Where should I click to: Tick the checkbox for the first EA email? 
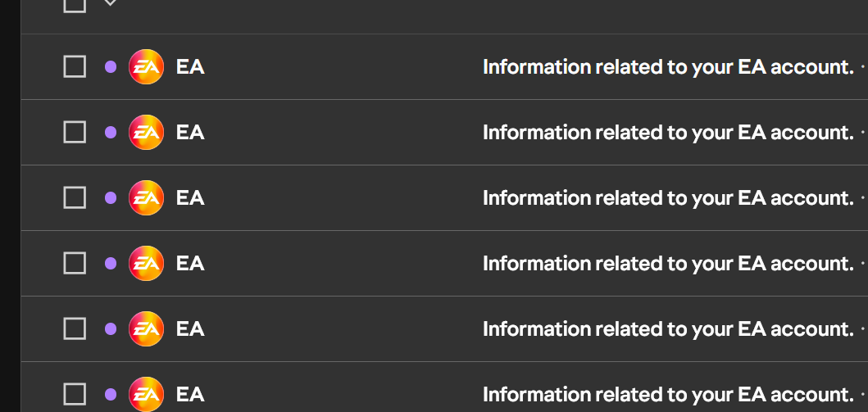(x=75, y=67)
